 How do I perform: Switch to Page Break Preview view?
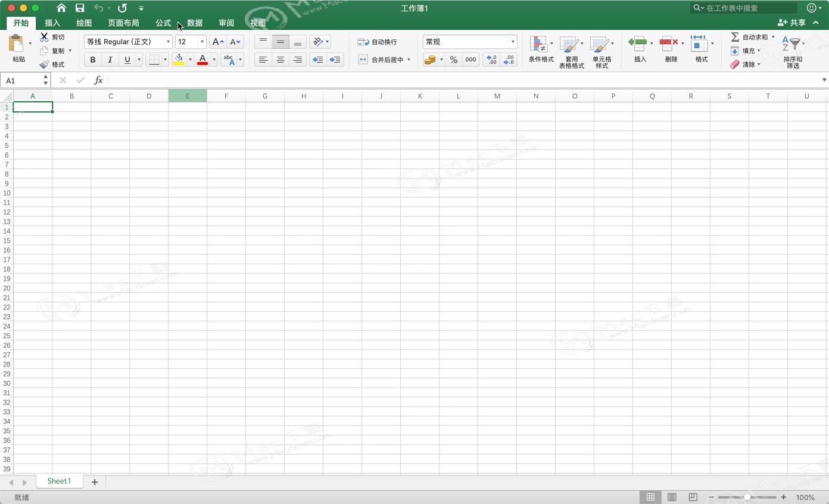tap(693, 497)
